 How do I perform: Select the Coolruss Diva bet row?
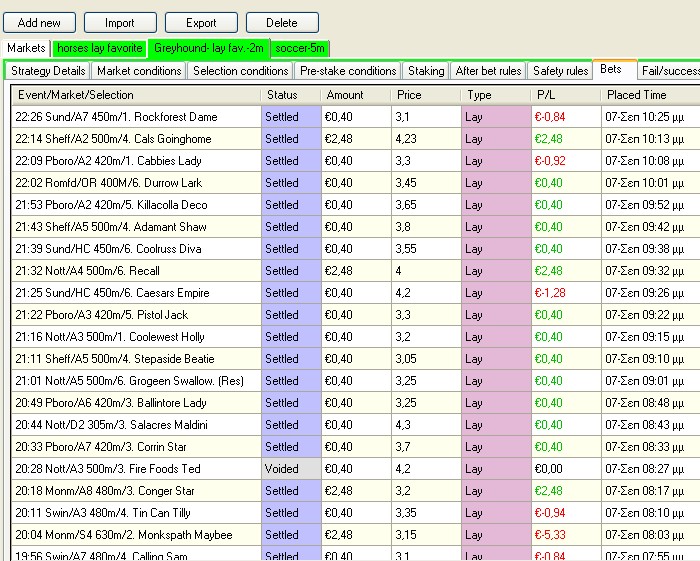(x=356, y=249)
